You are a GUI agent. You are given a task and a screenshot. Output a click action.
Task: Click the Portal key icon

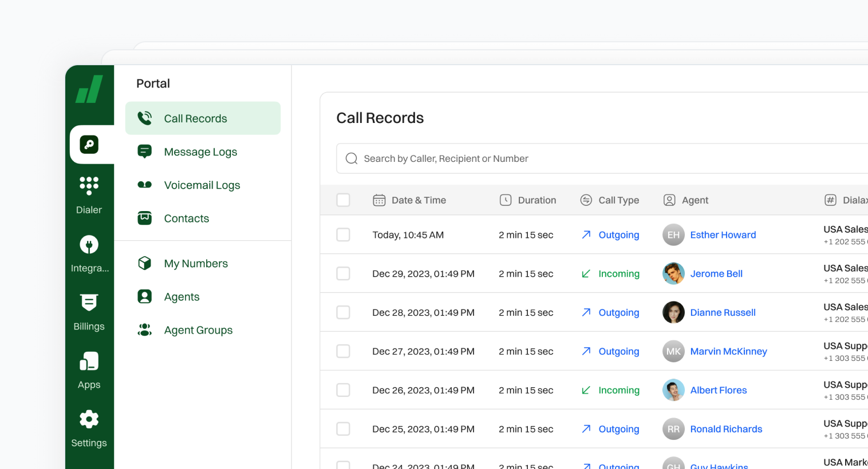(89, 145)
